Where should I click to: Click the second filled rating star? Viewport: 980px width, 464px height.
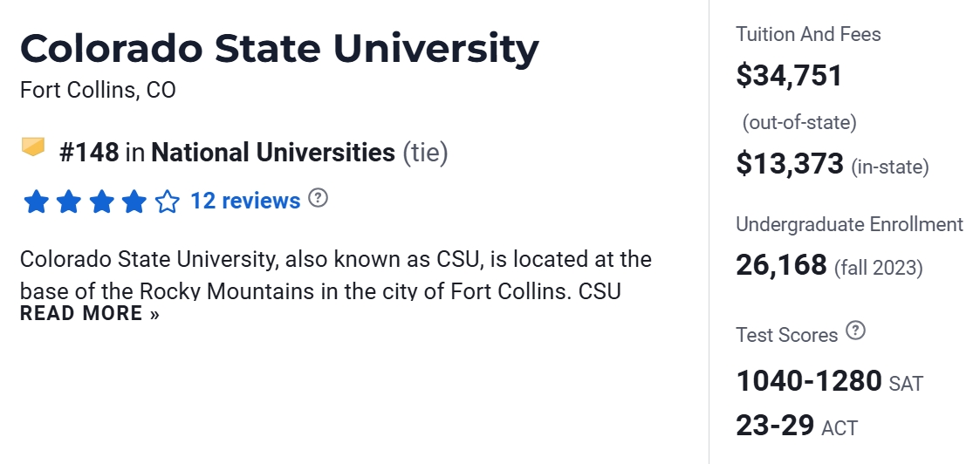[69, 202]
